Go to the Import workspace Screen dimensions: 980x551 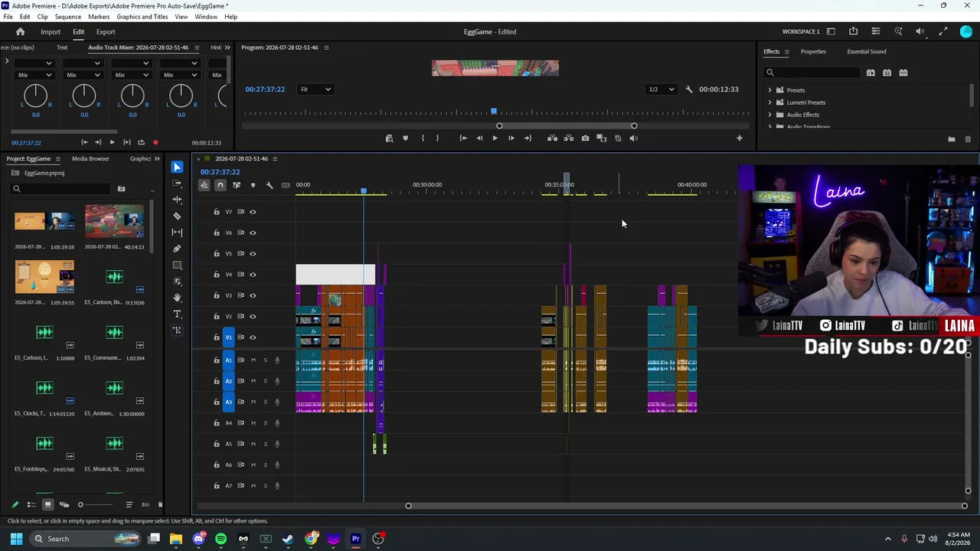point(51,32)
